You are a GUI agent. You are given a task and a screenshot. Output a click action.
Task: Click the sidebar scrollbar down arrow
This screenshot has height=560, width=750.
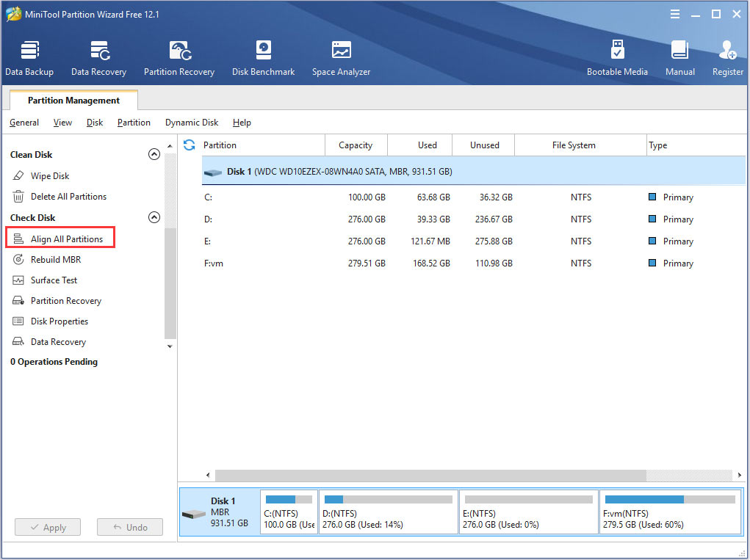coord(170,346)
